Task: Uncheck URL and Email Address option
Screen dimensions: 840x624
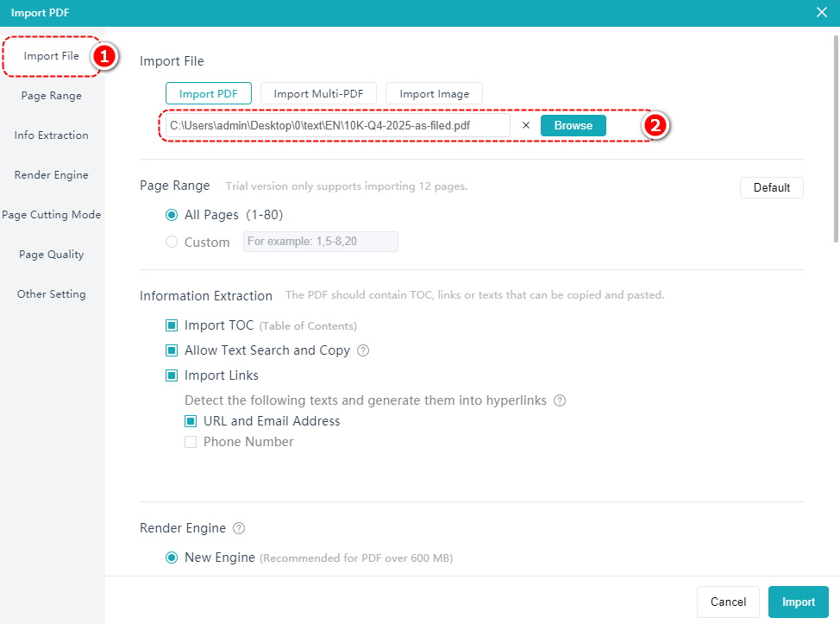Action: click(191, 421)
